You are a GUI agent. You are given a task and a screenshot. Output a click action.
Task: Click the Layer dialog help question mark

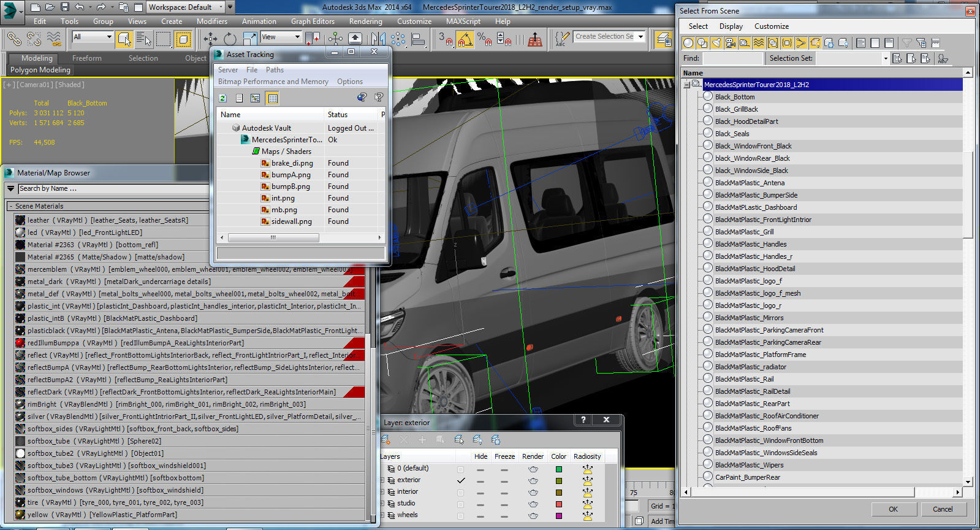pyautogui.click(x=583, y=420)
